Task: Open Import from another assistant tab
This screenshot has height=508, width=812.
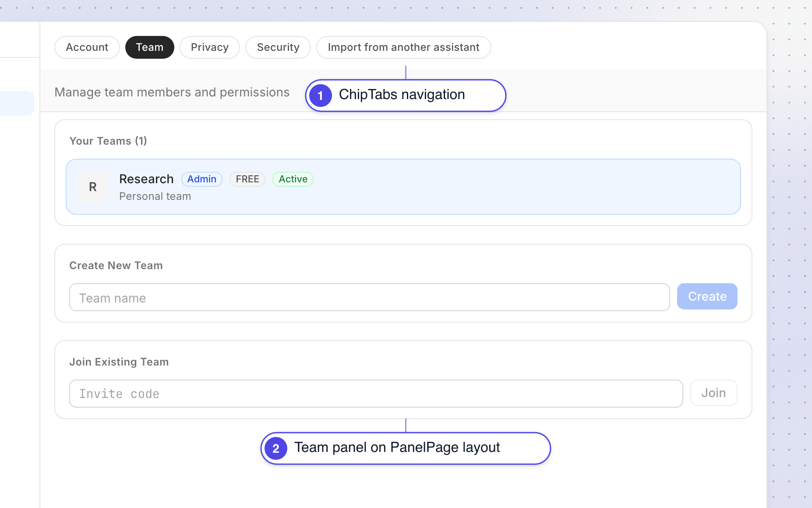Action: 403,47
